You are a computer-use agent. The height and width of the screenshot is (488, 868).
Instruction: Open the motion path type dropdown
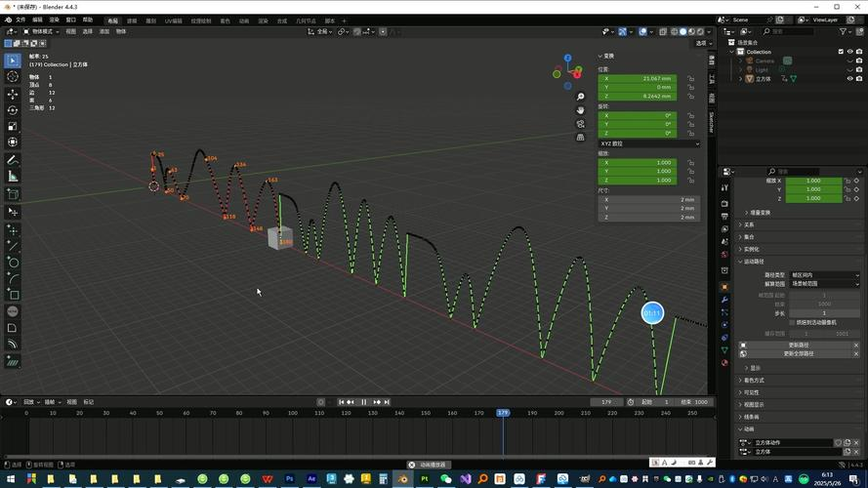click(x=824, y=275)
